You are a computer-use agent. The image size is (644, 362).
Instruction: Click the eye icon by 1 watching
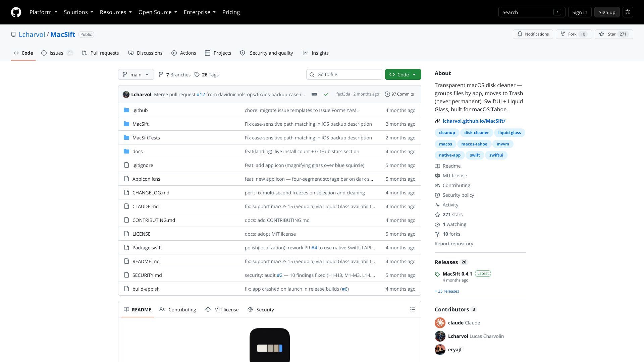point(437,224)
